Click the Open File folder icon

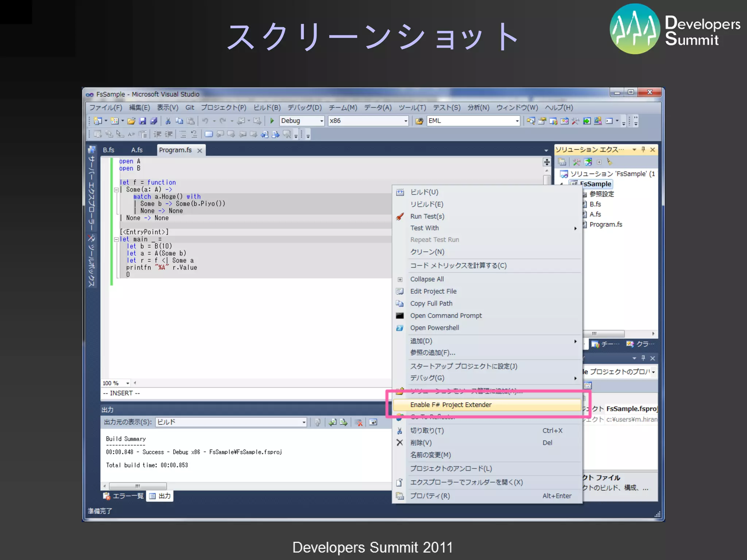131,121
